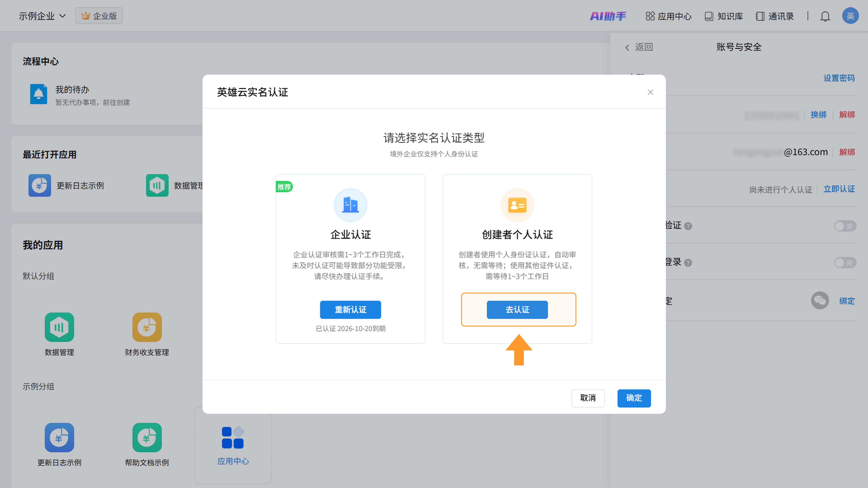Expand the 示例企业 company dropdown
Image resolution: width=868 pixels, height=488 pixels.
(42, 16)
